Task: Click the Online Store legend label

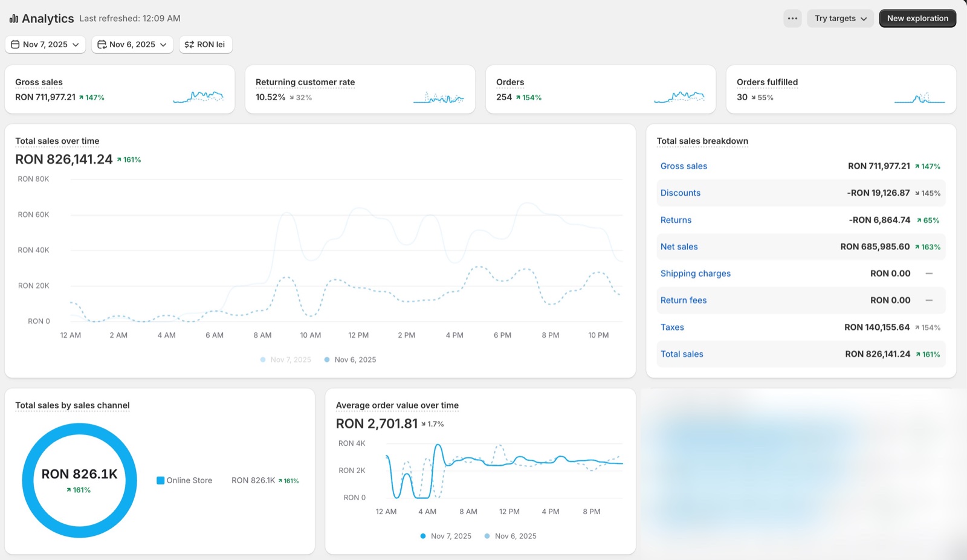Action: pos(189,480)
